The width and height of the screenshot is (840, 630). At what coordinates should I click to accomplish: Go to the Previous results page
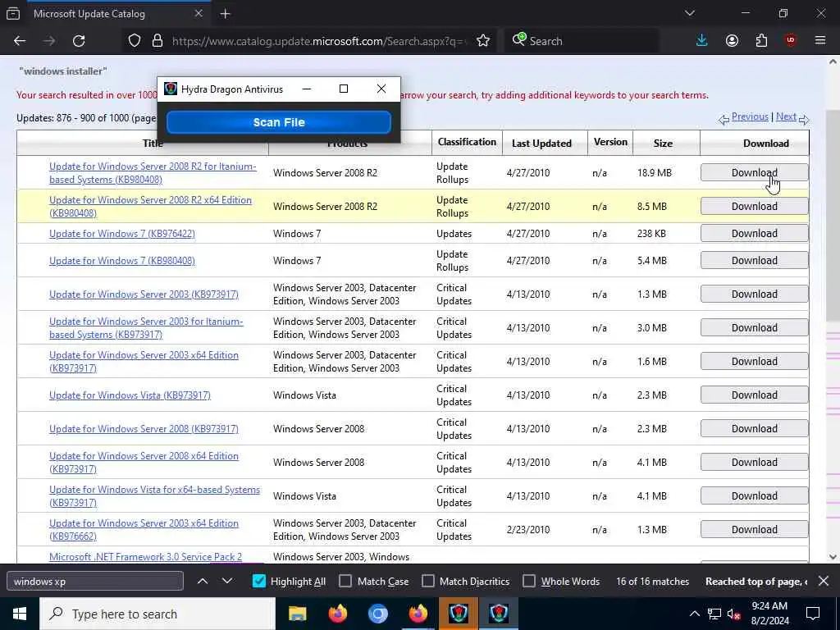coord(750,116)
